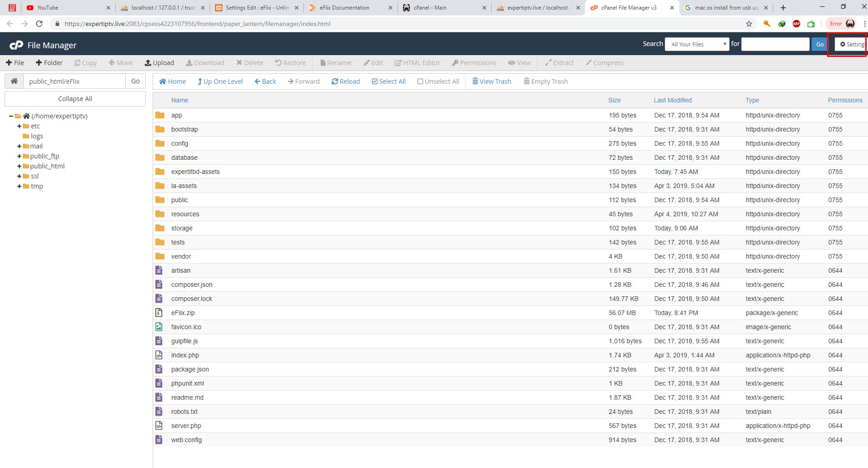Open a new browser tab
Screen dimensions: 868x468
tap(783, 8)
